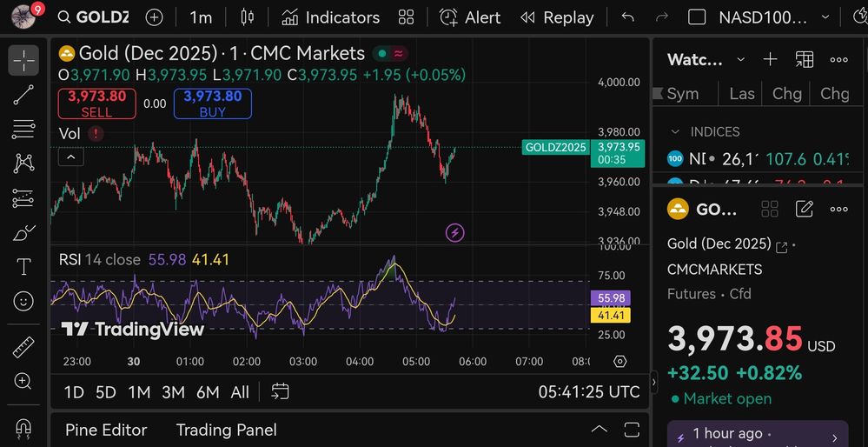Toggle magnet mode for drawings

click(x=23, y=428)
